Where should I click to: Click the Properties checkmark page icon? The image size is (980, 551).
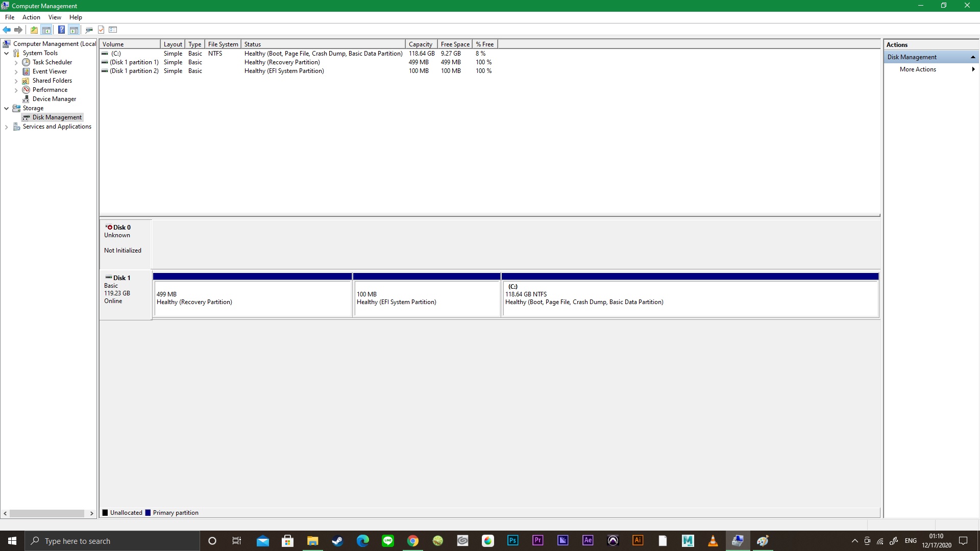(x=101, y=30)
